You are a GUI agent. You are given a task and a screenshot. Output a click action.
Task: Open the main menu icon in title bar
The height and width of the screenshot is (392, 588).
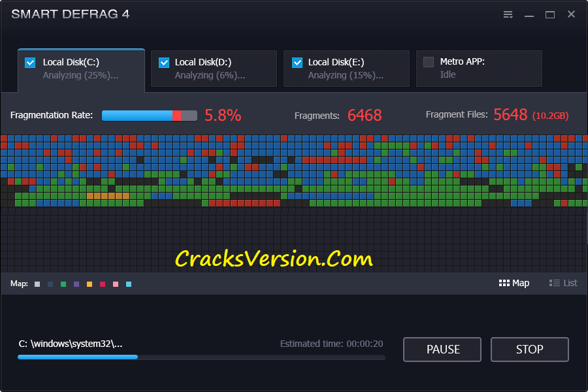pos(508,14)
